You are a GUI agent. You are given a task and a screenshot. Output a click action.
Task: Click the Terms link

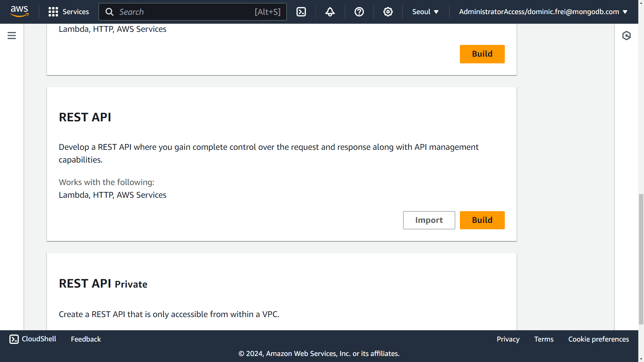(x=544, y=339)
